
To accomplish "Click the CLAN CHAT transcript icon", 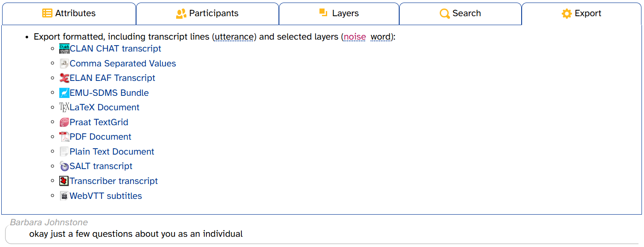I will click(x=64, y=49).
